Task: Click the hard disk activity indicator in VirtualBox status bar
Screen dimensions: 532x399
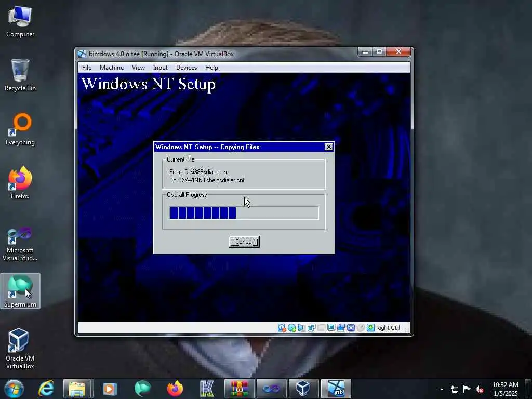Action: [282, 328]
